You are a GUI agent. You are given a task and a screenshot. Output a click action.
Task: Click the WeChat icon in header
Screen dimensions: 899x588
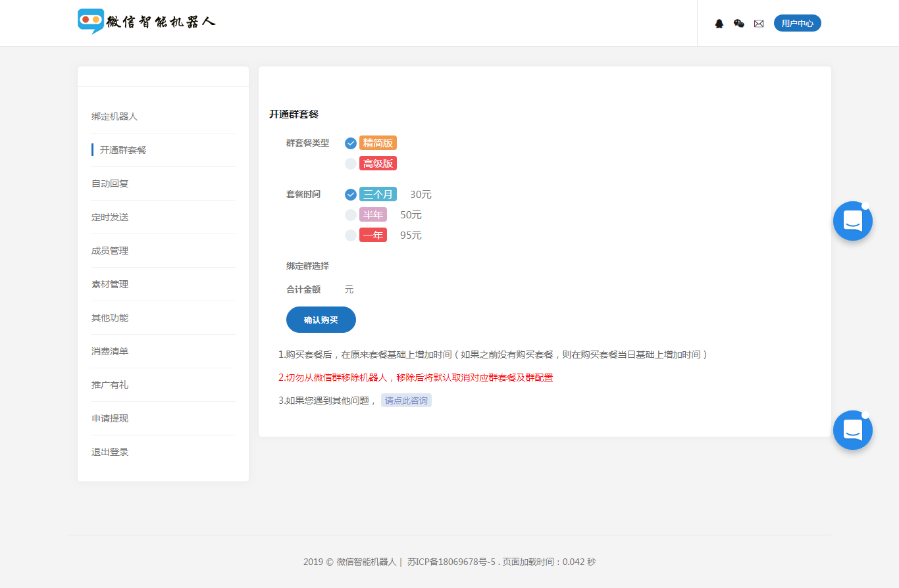click(x=739, y=24)
